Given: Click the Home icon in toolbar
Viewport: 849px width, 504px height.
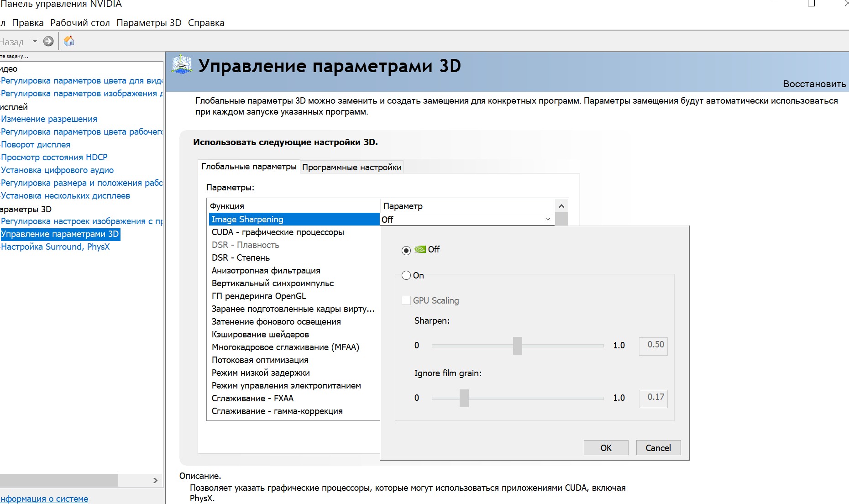Looking at the screenshot, I should (69, 42).
